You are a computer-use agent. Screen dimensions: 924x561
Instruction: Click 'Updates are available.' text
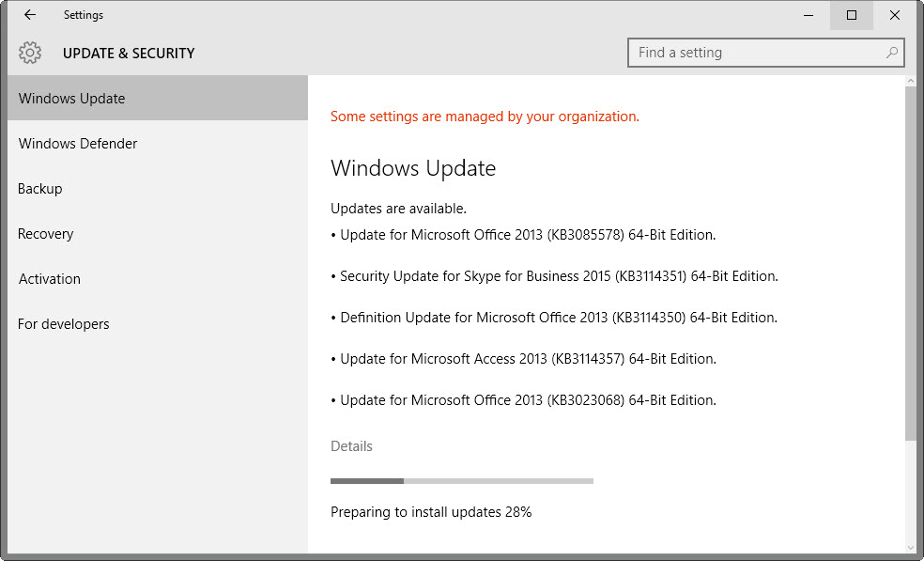(398, 209)
